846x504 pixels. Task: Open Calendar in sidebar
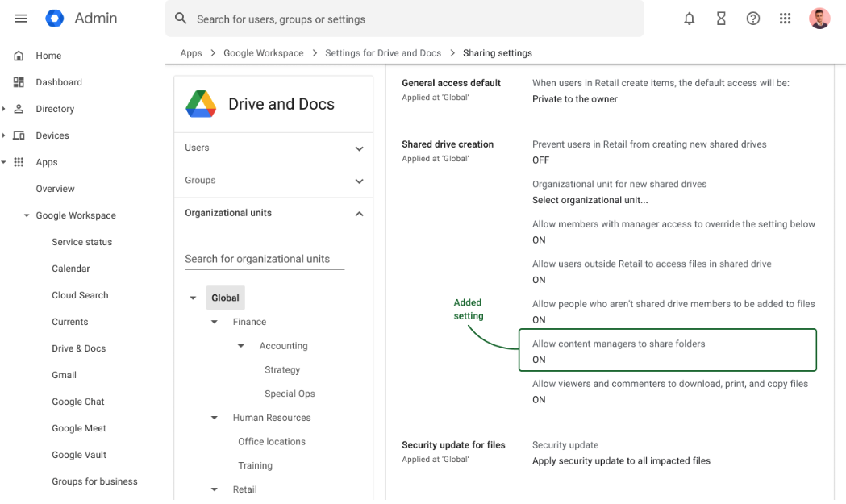point(71,269)
